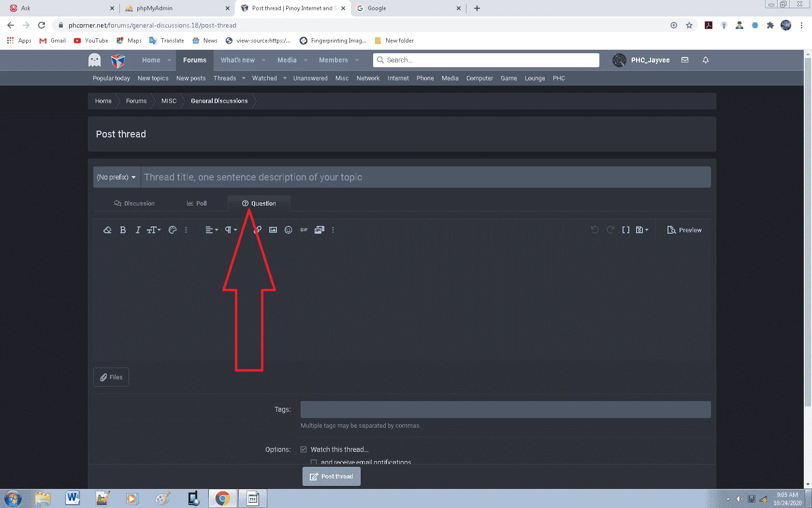Open the paragraph format dropdown

tap(231, 230)
